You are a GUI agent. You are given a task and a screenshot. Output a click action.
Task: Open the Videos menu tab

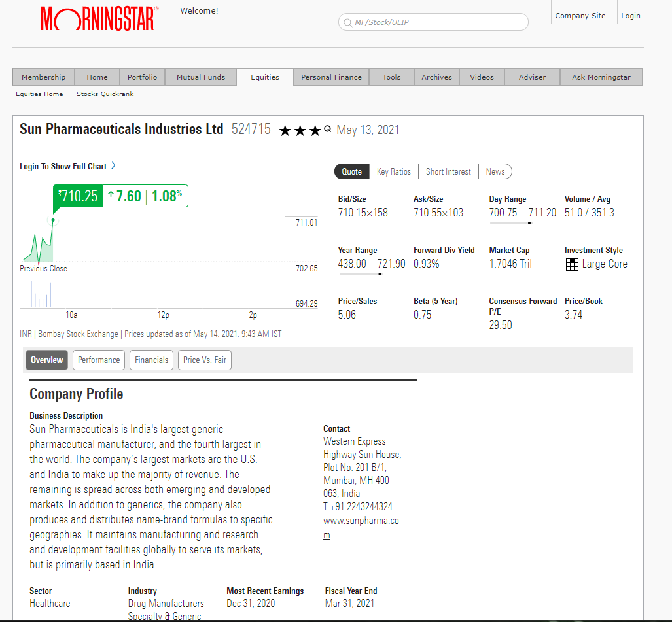[482, 77]
